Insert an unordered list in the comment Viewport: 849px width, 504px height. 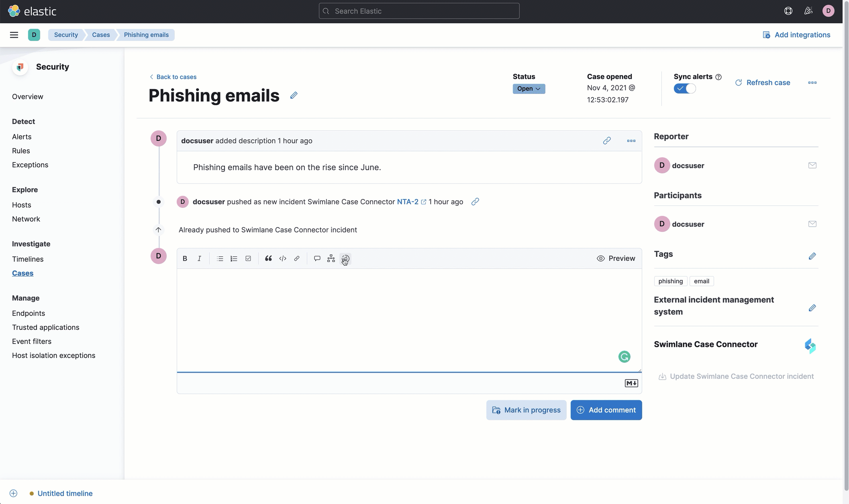[x=220, y=258]
